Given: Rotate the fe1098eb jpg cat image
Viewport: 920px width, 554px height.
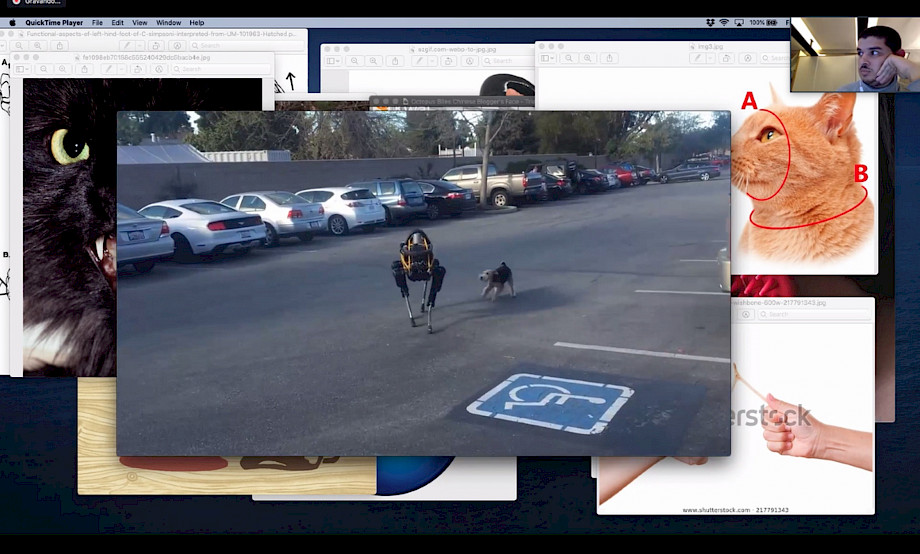Looking at the screenshot, I should [138, 69].
